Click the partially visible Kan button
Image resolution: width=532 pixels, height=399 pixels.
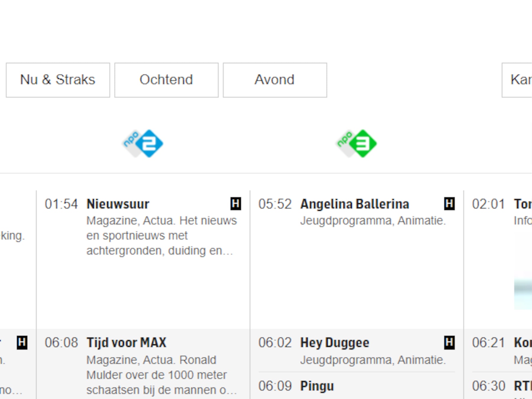[x=517, y=80]
